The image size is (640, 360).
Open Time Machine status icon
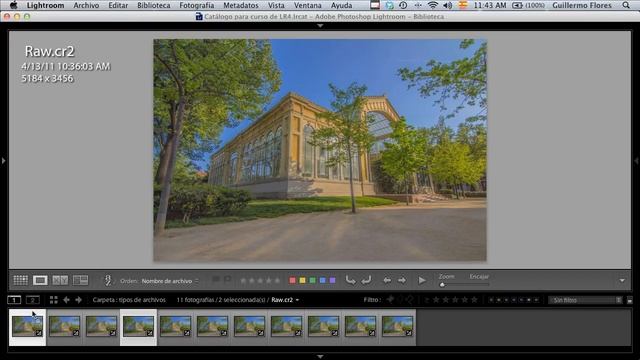pos(403,5)
